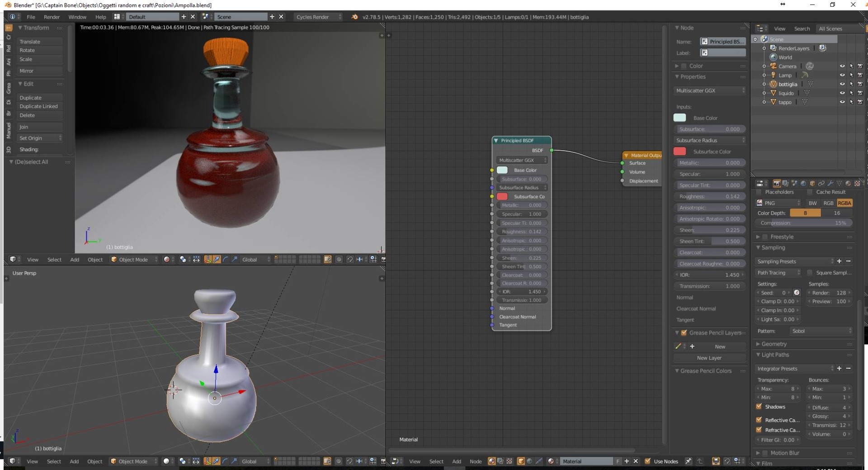Open the Scene properties tab icon
868x470 pixels.
[794, 183]
